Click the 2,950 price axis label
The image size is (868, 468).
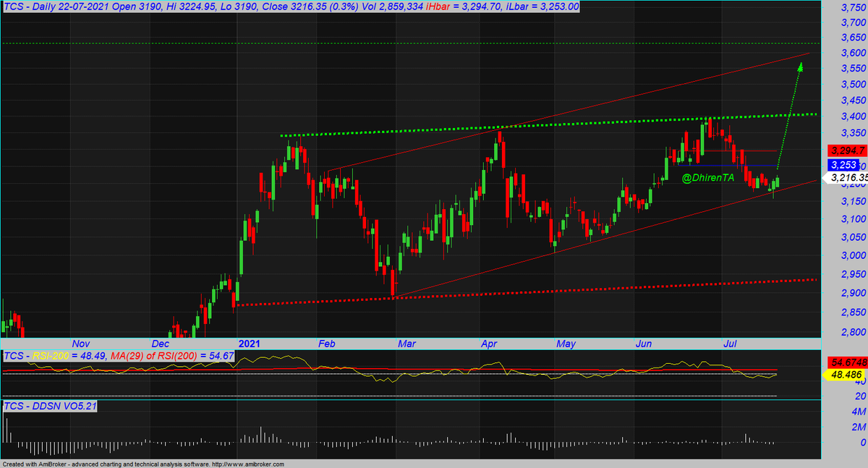853,275
